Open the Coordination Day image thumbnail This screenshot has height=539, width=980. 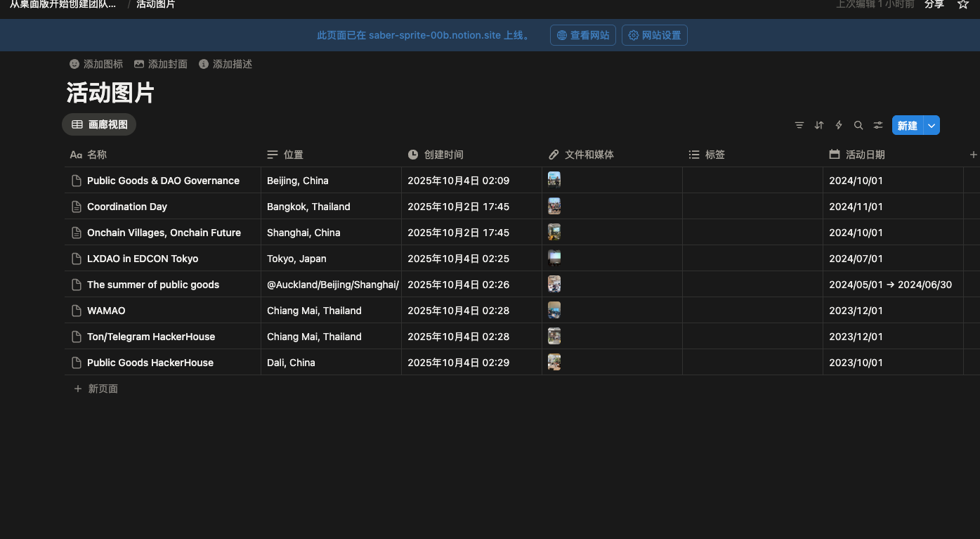(x=554, y=207)
